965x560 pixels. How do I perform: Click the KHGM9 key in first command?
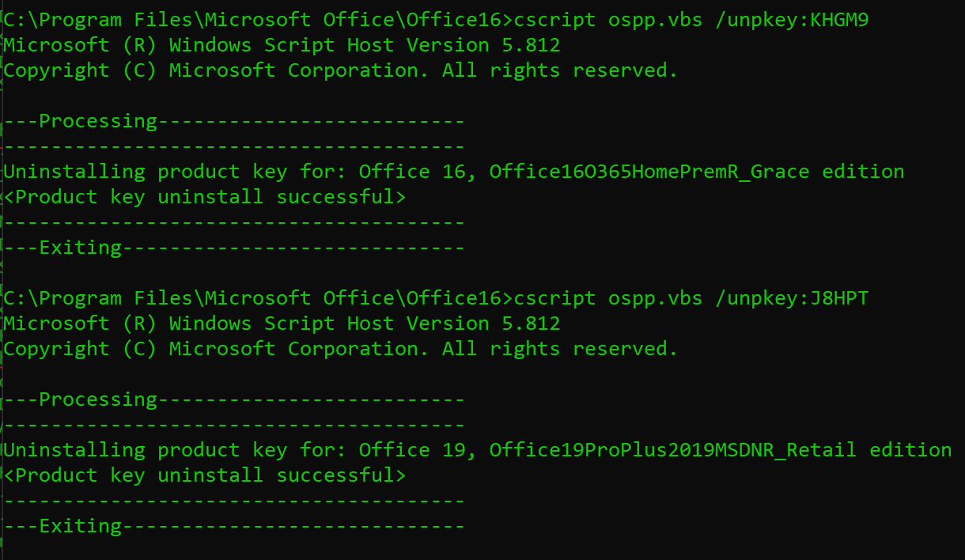tap(839, 20)
